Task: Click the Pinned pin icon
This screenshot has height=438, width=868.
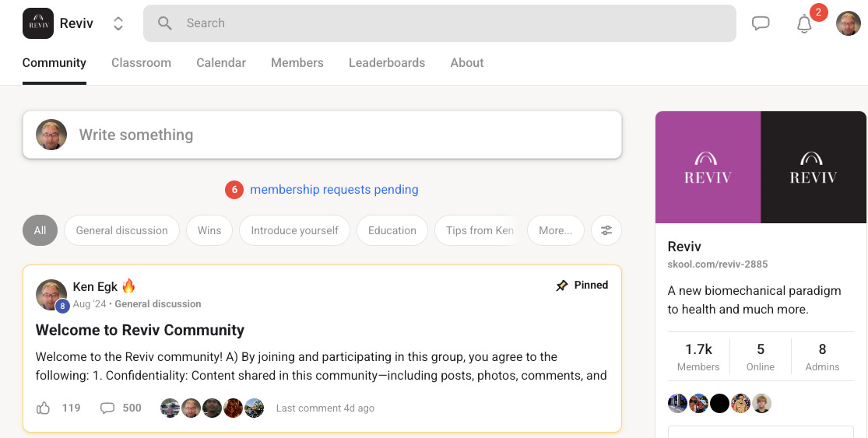Action: tap(562, 286)
